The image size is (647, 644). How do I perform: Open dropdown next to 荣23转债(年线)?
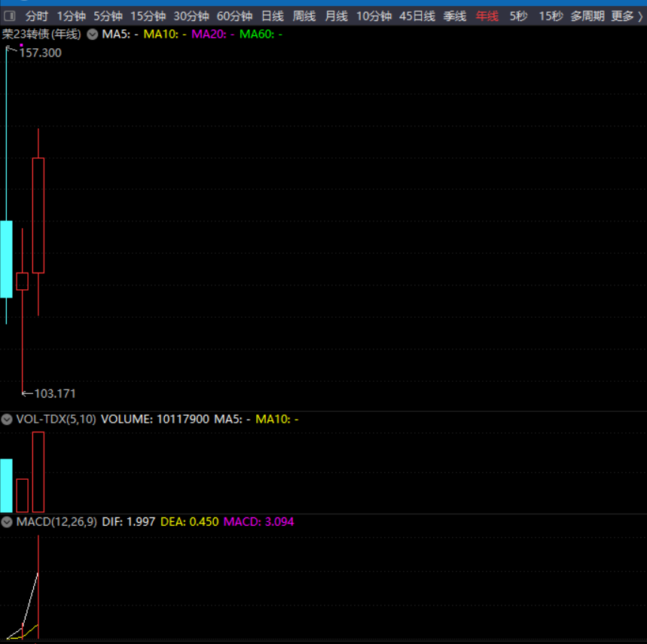[x=93, y=34]
